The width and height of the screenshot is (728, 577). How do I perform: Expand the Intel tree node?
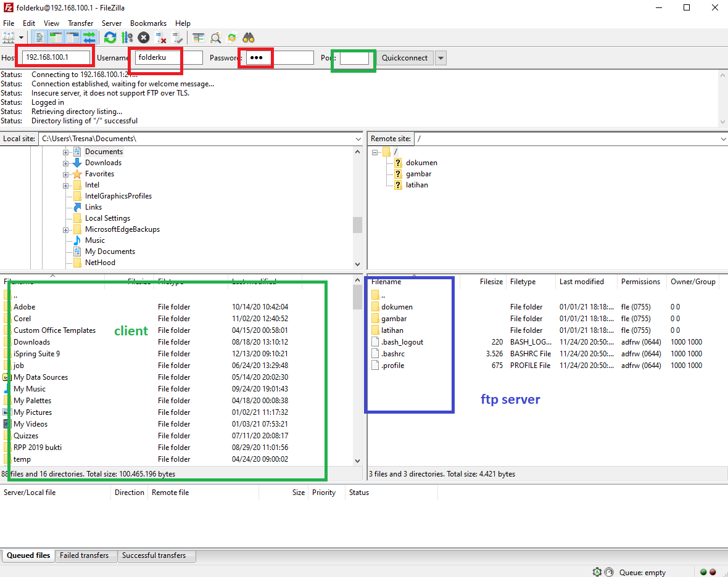[65, 186]
